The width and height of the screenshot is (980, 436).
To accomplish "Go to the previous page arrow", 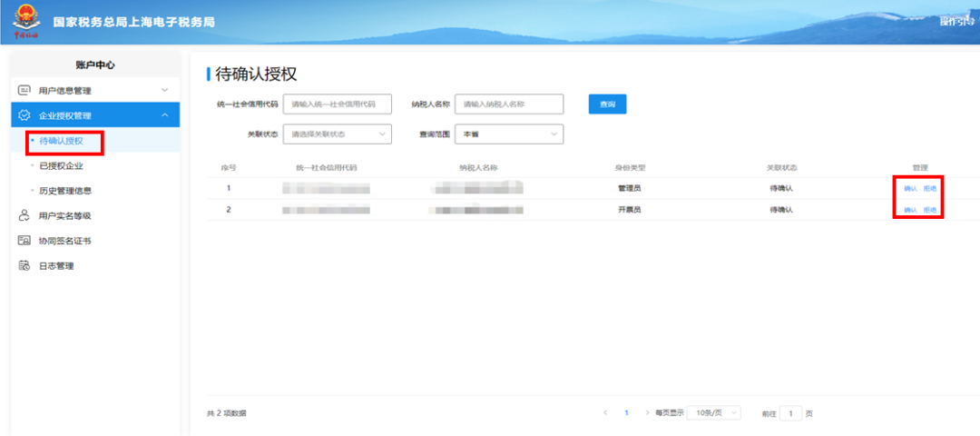I will click(605, 413).
